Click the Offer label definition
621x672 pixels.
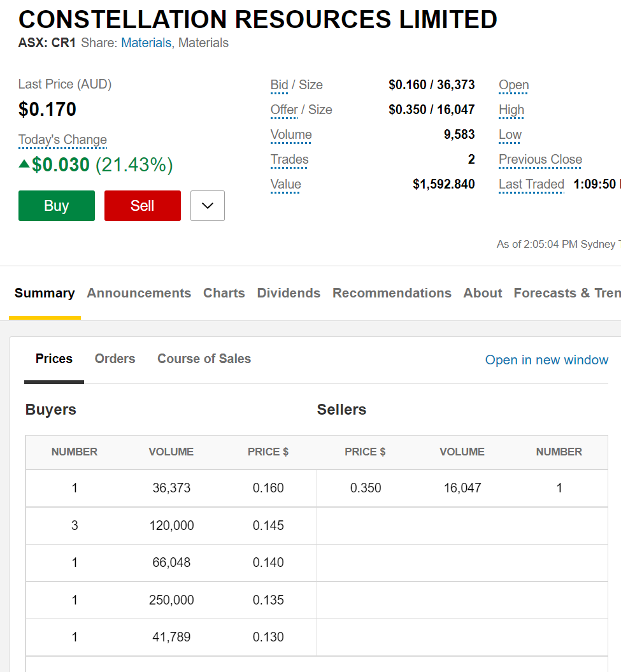coord(284,110)
